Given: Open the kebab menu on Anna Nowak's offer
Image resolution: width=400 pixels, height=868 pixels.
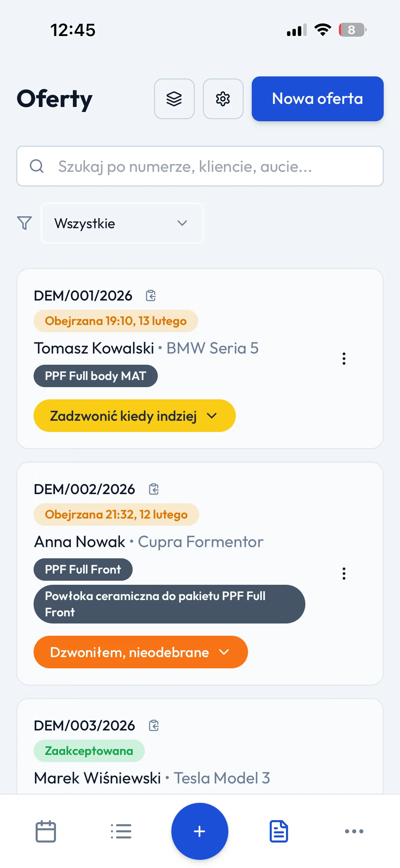Looking at the screenshot, I should click(x=344, y=574).
